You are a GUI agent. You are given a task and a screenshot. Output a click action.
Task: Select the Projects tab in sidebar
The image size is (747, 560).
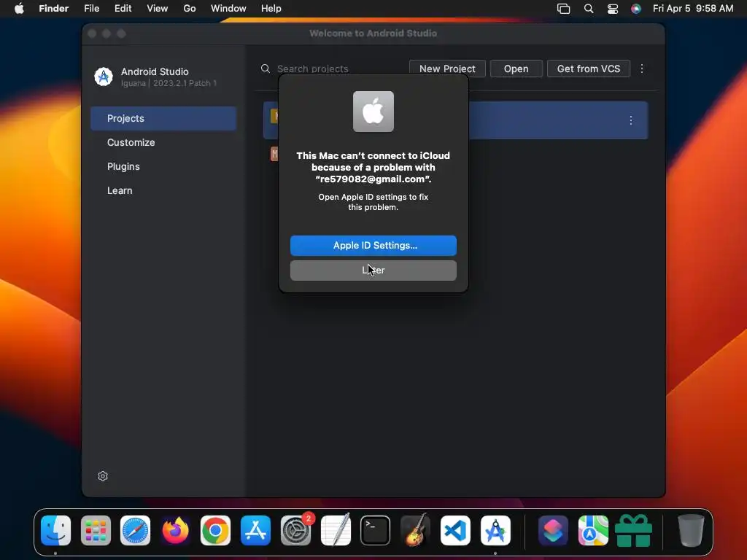tap(163, 118)
